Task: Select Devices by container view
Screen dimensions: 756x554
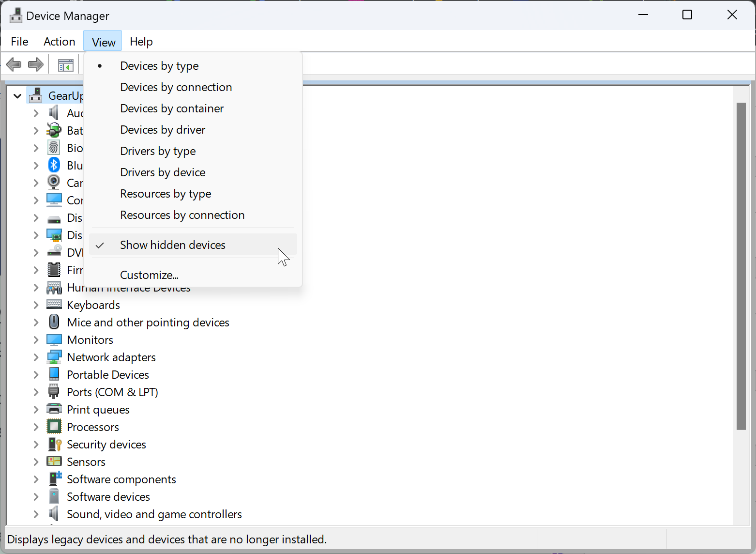Action: click(193, 108)
